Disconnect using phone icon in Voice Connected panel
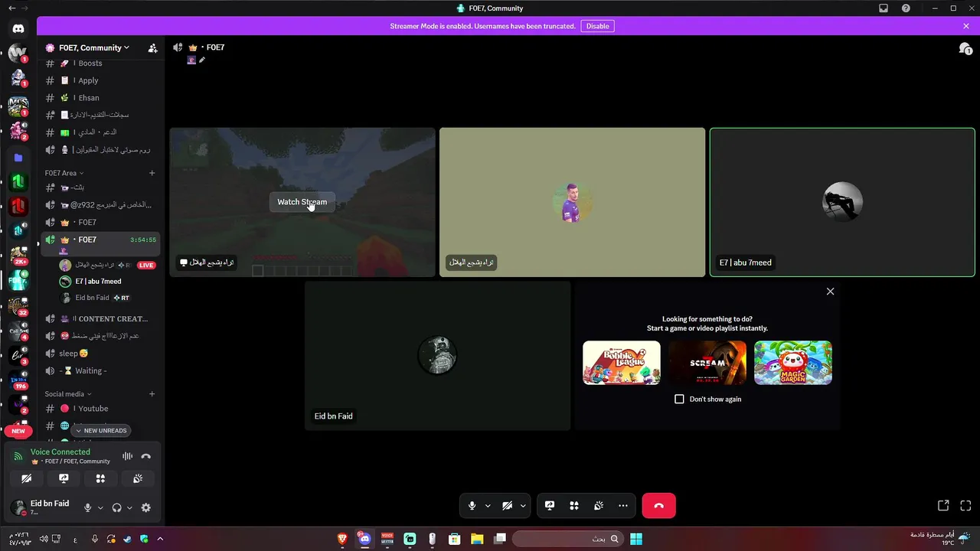 (146, 456)
